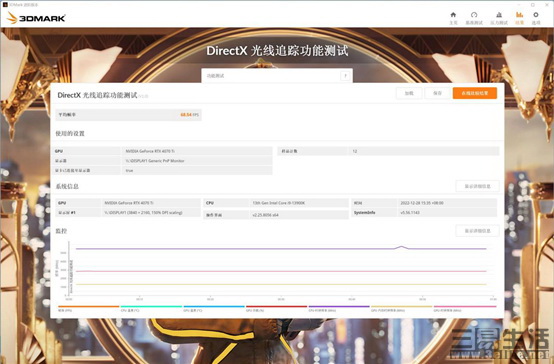Select the 13th Gen Intel Core i9-13900K value

(279, 203)
